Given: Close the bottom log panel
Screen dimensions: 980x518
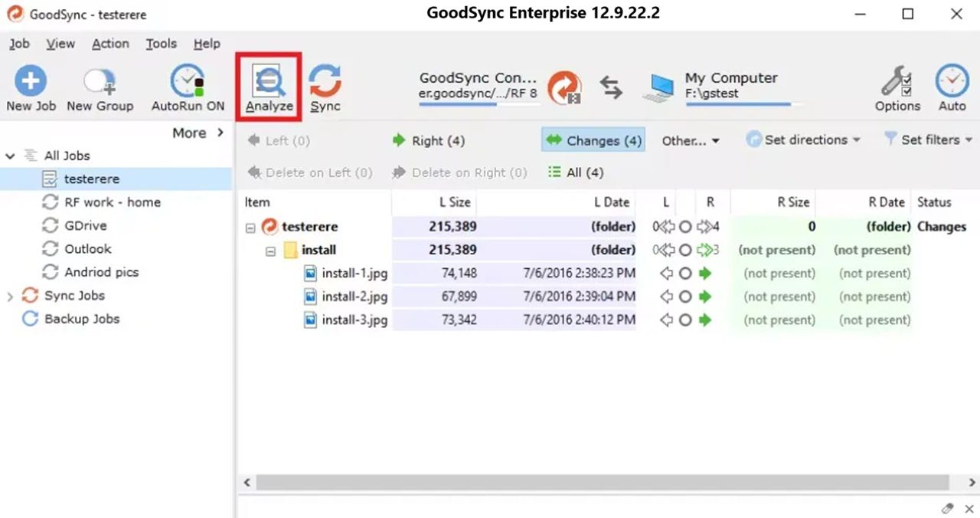Looking at the screenshot, I should click(x=968, y=509).
